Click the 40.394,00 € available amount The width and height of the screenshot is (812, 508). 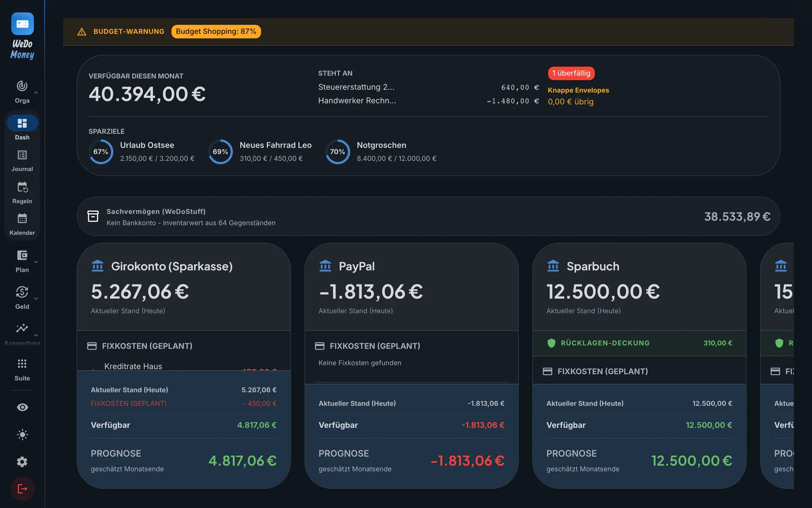(147, 94)
